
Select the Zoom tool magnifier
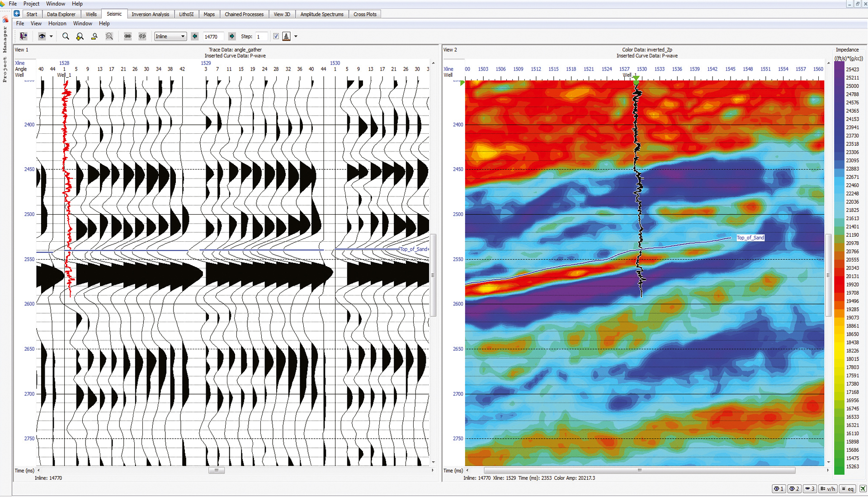tap(66, 36)
